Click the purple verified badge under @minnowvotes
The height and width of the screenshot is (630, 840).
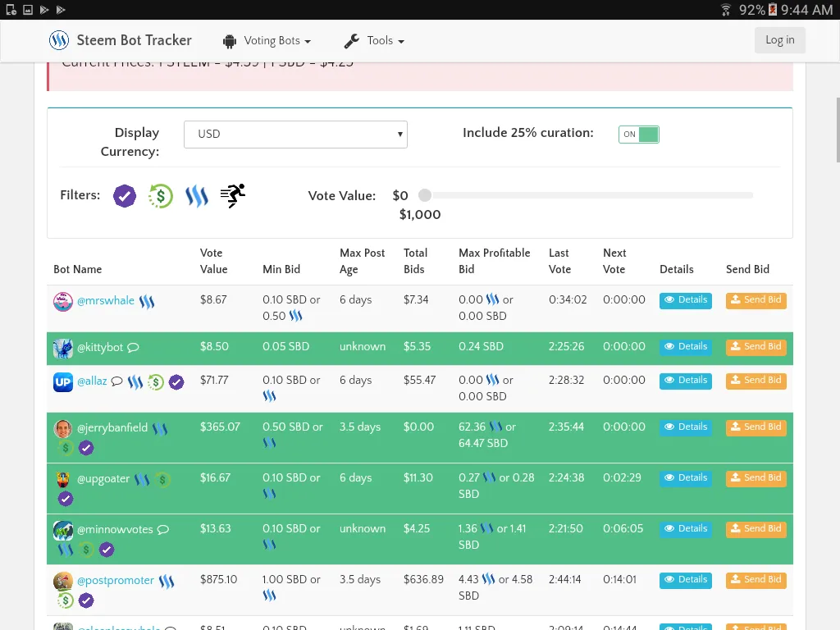tap(107, 550)
